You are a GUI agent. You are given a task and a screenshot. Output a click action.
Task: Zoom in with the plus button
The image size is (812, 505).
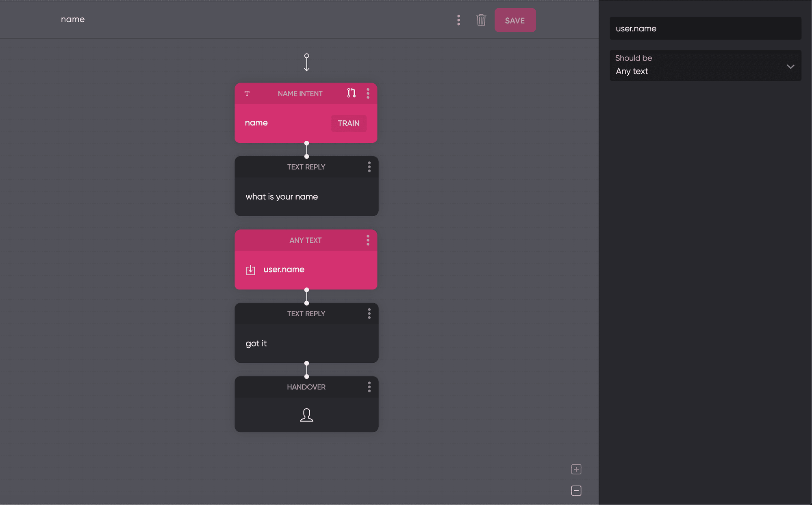[576, 469]
